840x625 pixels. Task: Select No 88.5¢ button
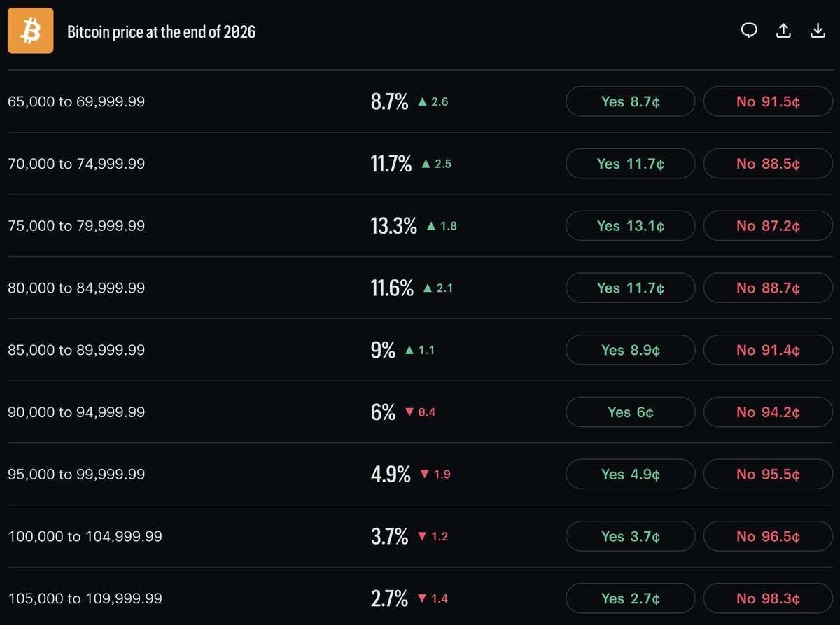point(768,164)
